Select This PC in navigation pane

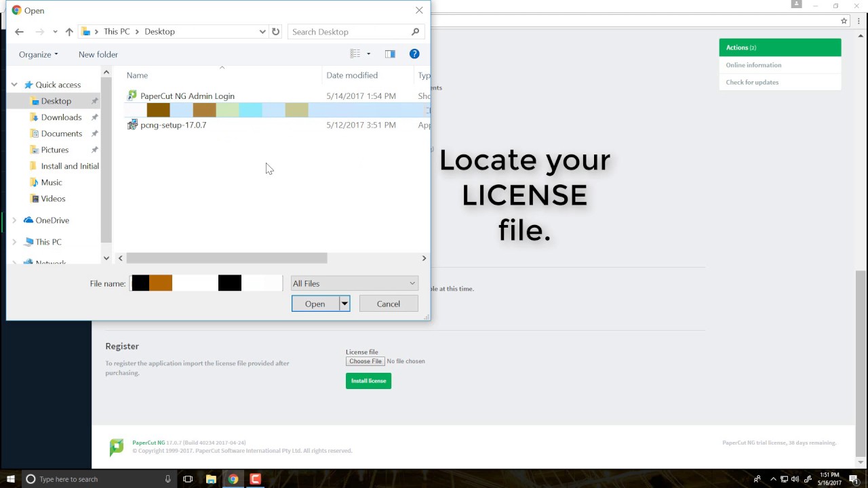pyautogui.click(x=48, y=242)
